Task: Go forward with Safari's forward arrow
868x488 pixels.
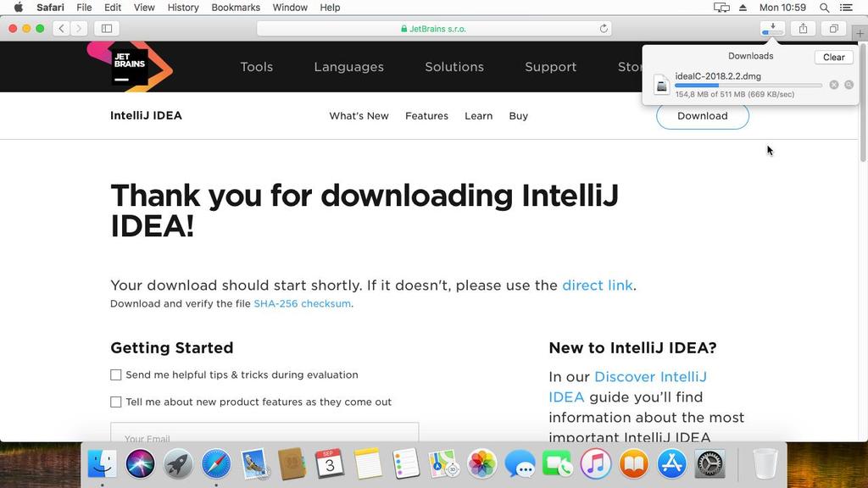Action: tap(79, 28)
